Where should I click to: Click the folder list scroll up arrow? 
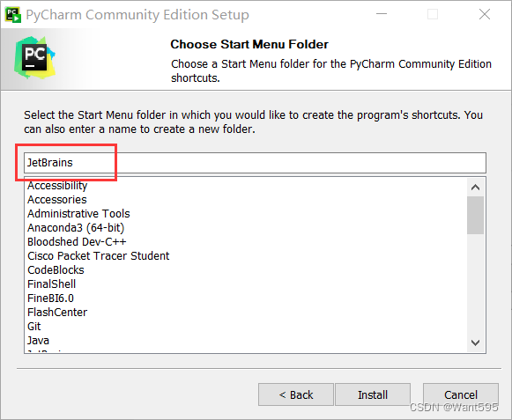[476, 188]
